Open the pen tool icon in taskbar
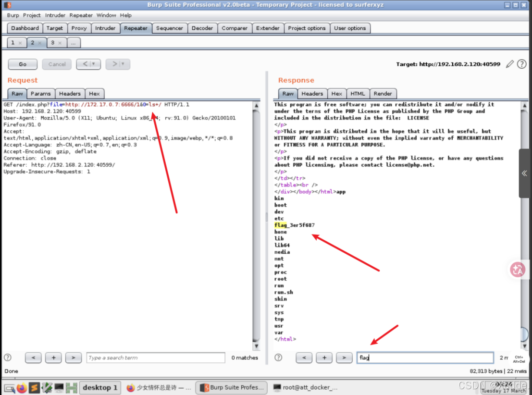The image size is (532, 395). coord(47,387)
